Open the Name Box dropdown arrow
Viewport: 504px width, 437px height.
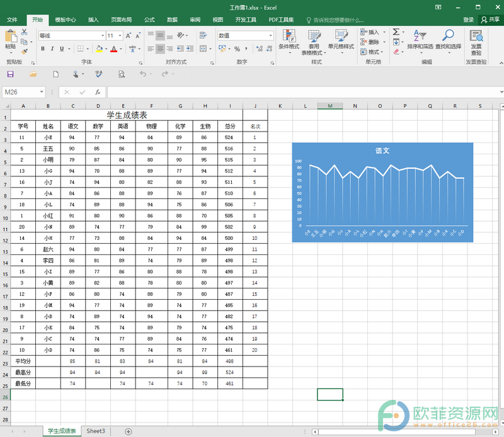coord(42,92)
